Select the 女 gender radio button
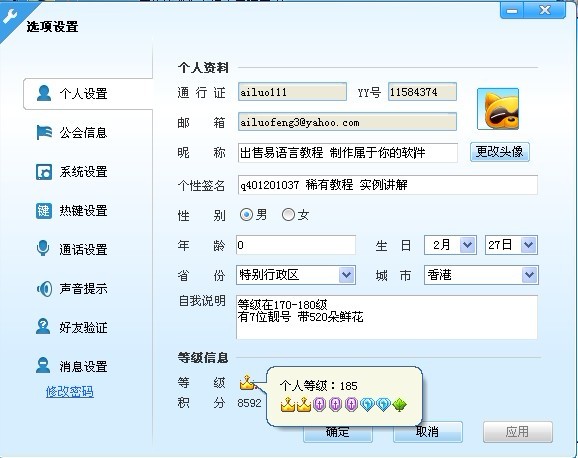Screen dimensions: 578x458 click(x=288, y=214)
